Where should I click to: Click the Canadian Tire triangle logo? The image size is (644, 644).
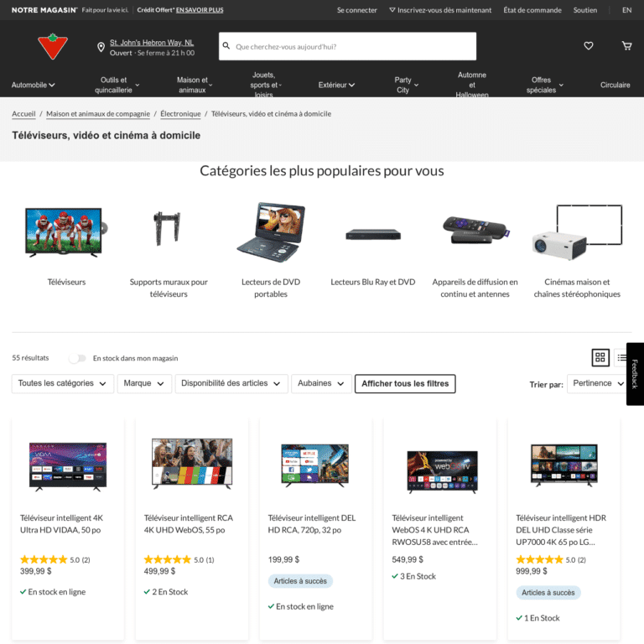[53, 46]
